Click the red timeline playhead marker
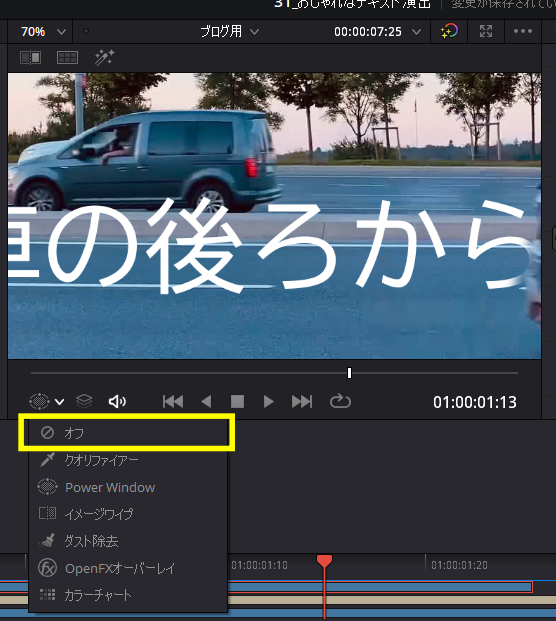The width and height of the screenshot is (556, 621). click(x=324, y=561)
